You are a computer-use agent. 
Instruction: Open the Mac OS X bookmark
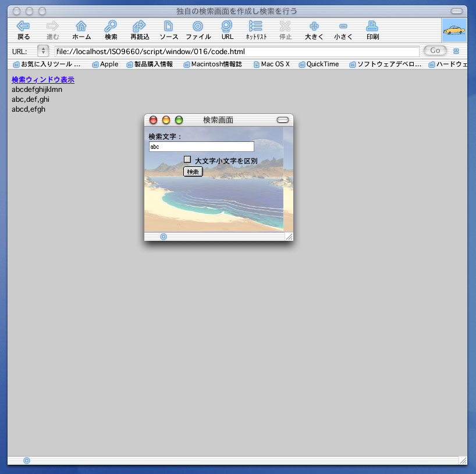272,64
